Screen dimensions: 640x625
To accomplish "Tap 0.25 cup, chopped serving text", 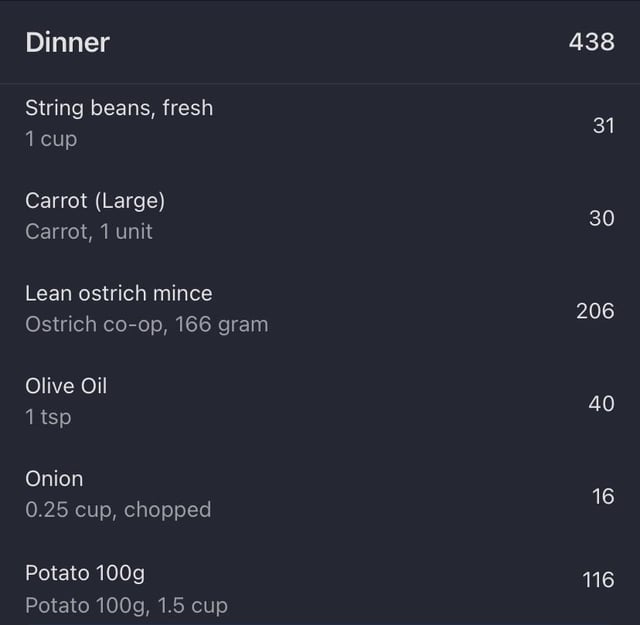I will tap(118, 510).
